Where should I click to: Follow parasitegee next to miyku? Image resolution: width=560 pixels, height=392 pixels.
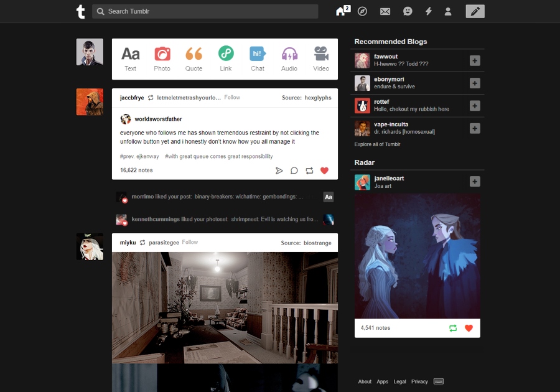click(x=190, y=242)
